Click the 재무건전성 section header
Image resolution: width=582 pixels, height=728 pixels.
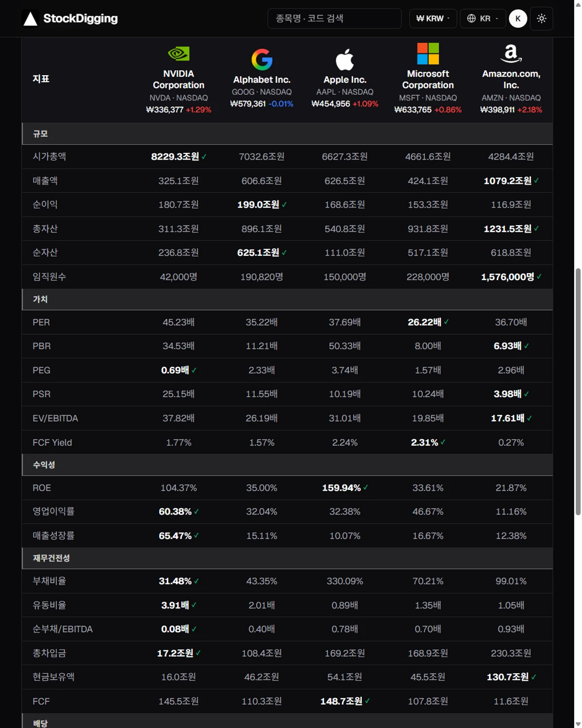tap(287, 558)
